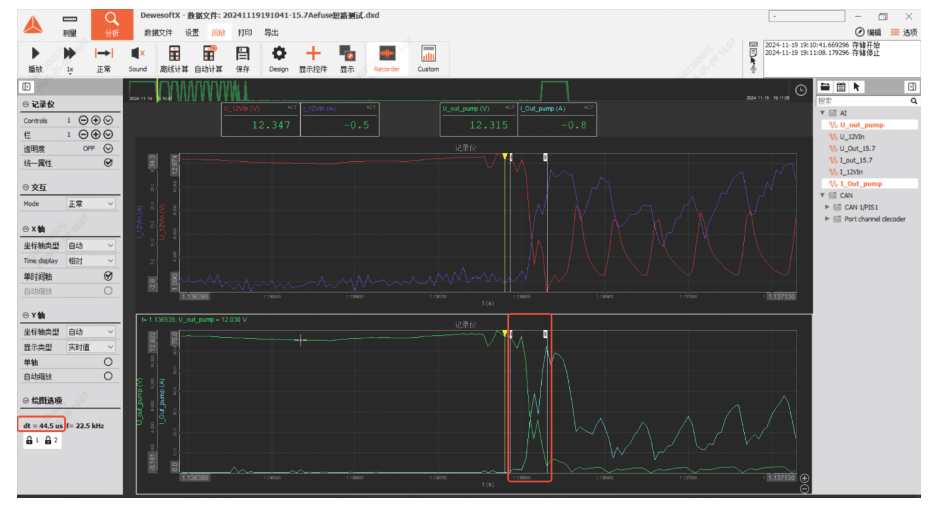Click the clipboard list icon in channel panel
Screen dimensions: 936x509
pos(840,87)
